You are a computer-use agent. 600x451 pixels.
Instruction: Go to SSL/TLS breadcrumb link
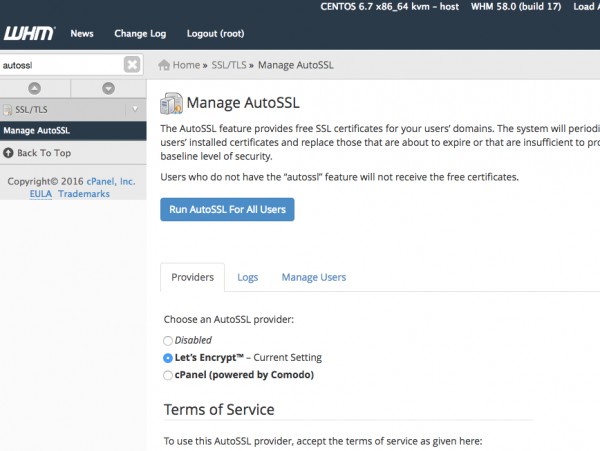(x=229, y=65)
